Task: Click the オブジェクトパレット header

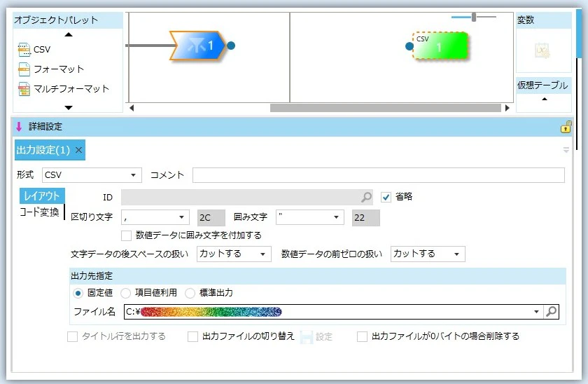Action: 67,20
